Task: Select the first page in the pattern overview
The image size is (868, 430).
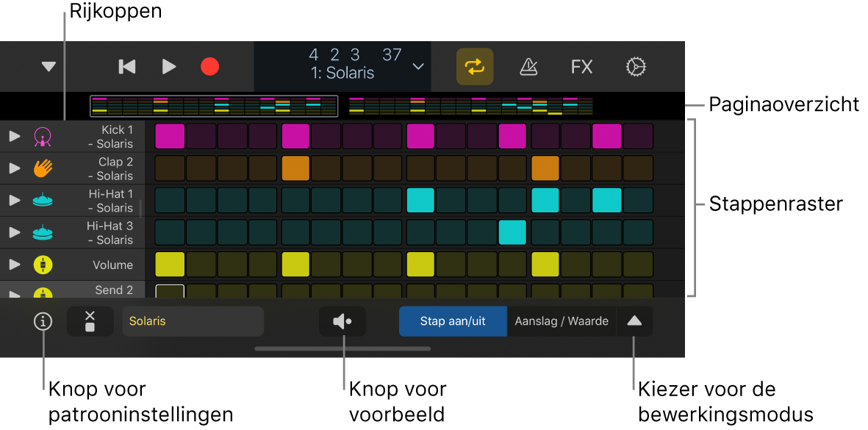Action: pos(214,106)
